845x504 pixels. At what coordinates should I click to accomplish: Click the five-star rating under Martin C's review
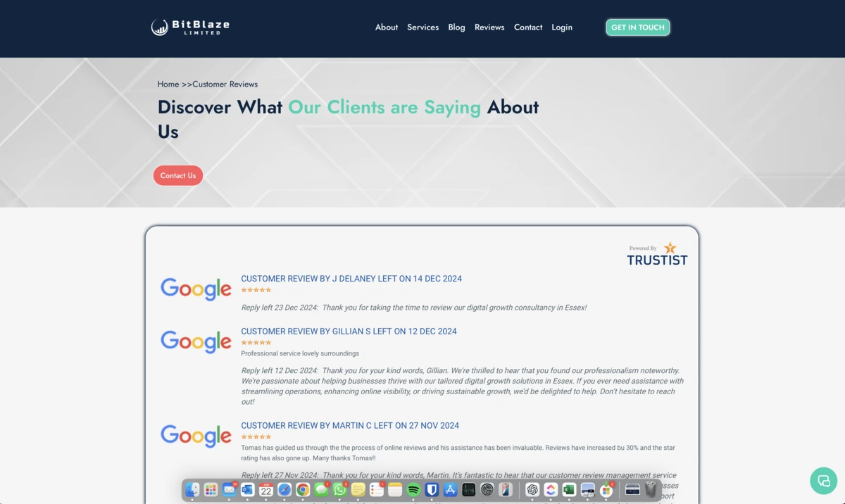256,436
